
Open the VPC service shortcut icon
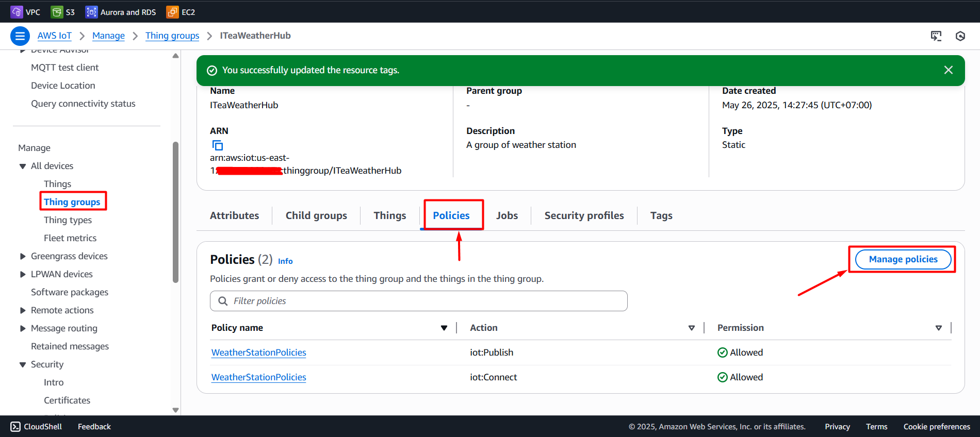pyautogui.click(x=17, y=12)
